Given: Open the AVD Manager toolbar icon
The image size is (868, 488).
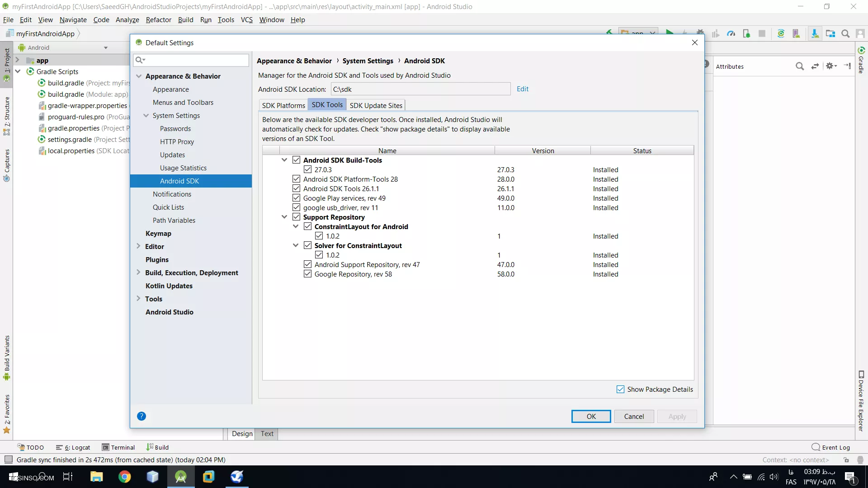Looking at the screenshot, I should (796, 34).
